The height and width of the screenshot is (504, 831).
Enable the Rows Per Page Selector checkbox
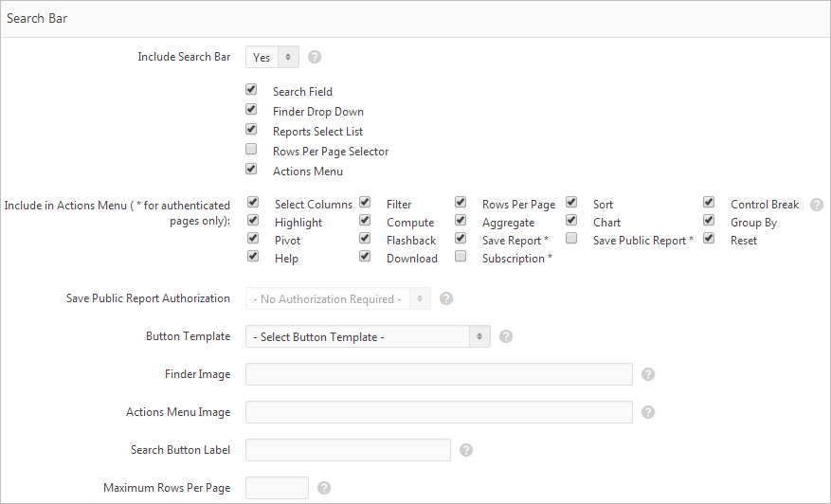(251, 150)
